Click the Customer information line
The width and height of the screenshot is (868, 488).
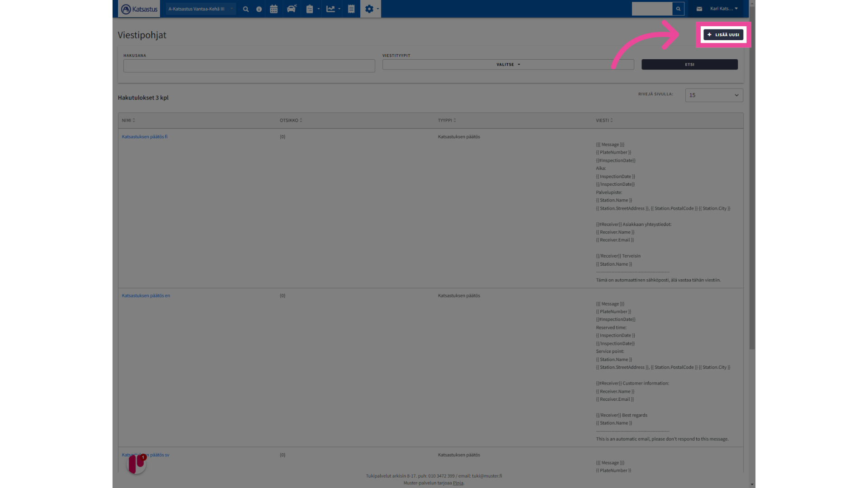click(x=632, y=384)
